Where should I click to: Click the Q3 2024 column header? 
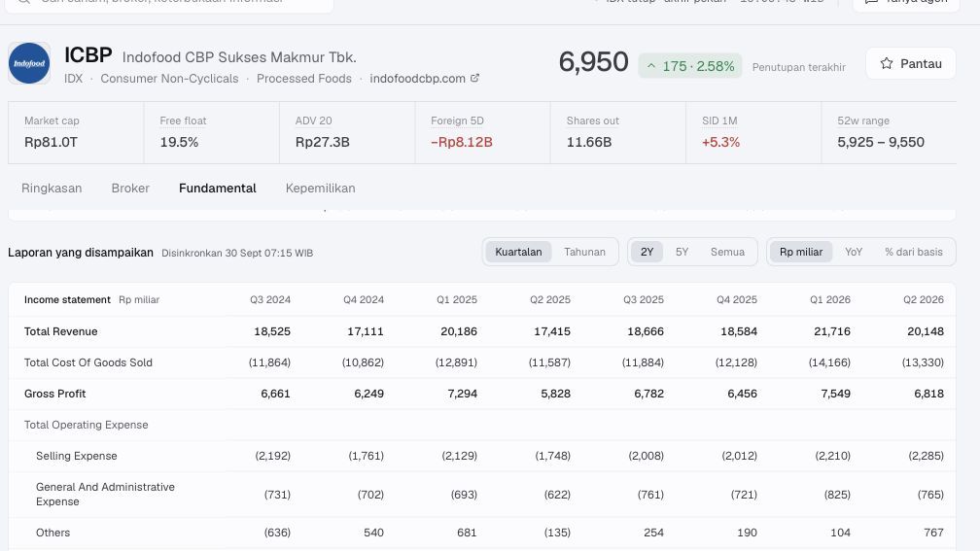270,300
